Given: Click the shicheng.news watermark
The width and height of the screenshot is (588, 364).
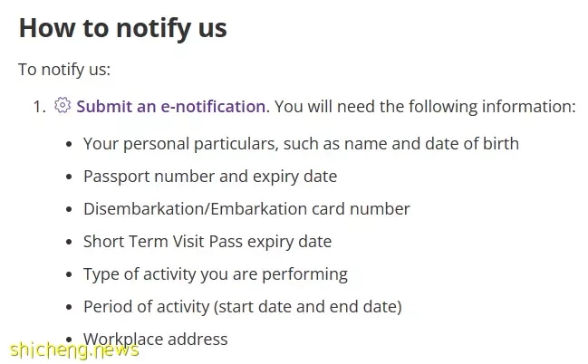Looking at the screenshot, I should (74, 351).
